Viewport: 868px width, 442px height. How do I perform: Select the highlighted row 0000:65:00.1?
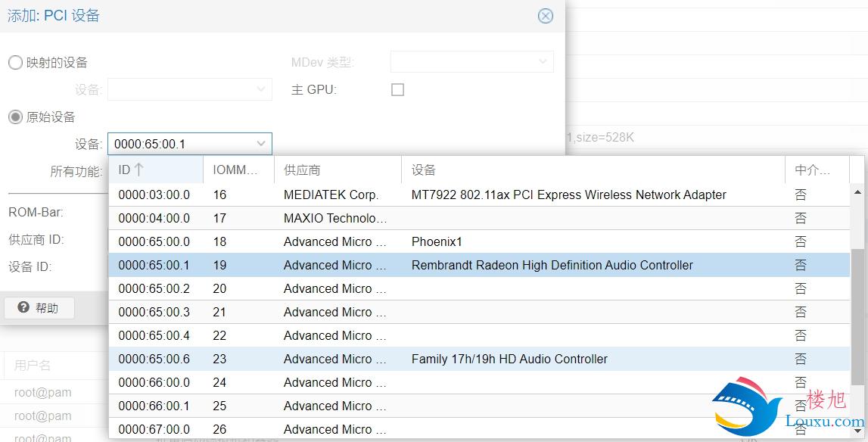click(479, 266)
